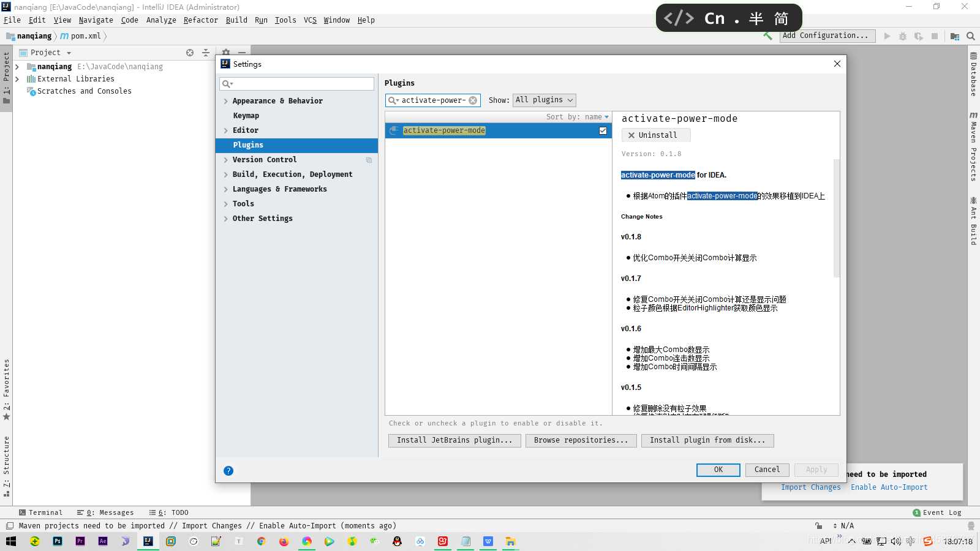
Task: Open the Messages tool tab
Action: point(105,513)
